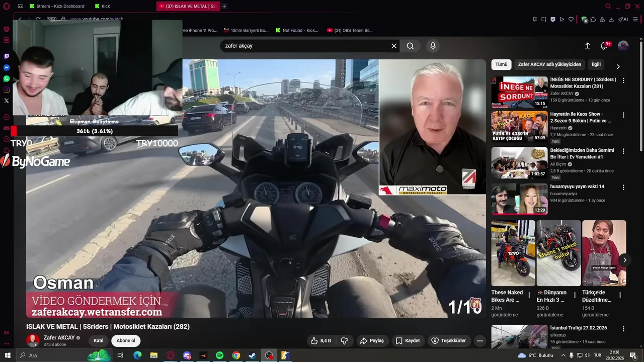Open the İNEĞE NE SORDUN video thumbnail

pyautogui.click(x=519, y=93)
